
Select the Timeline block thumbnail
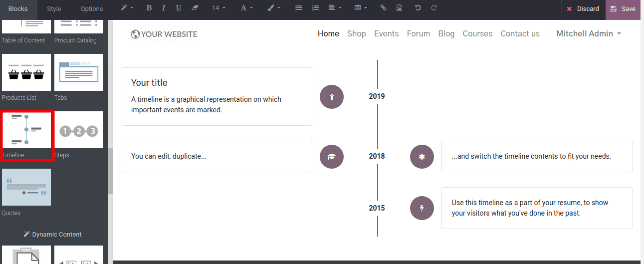(26, 130)
